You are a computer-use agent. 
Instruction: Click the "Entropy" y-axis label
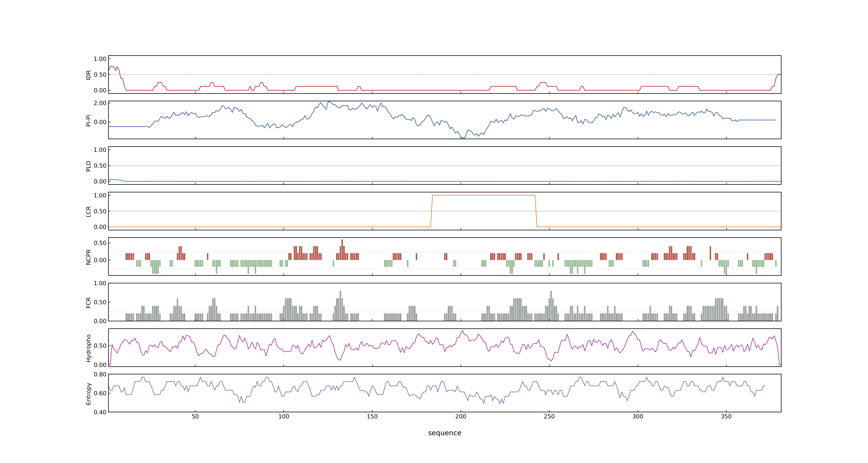[88, 394]
